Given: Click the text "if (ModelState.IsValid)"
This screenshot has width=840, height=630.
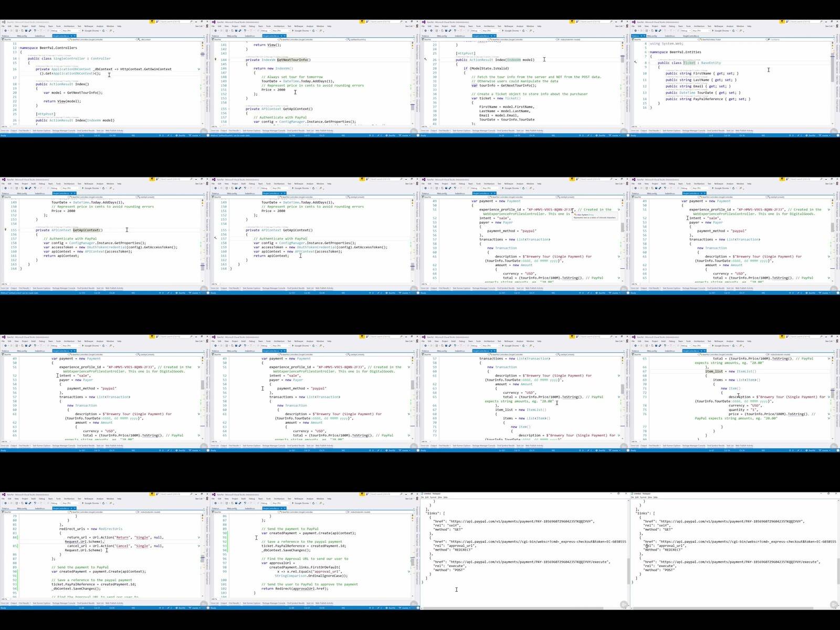Looking at the screenshot, I should pyautogui.click(x=487, y=68).
